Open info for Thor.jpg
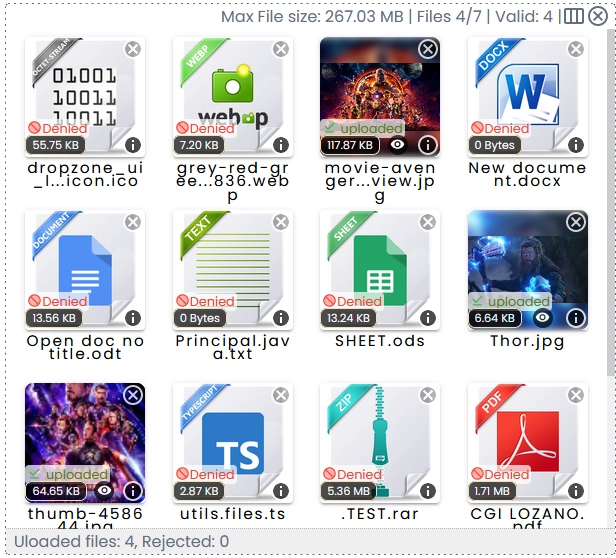Screen dimensions: 616x558 pyautogui.click(x=576, y=318)
